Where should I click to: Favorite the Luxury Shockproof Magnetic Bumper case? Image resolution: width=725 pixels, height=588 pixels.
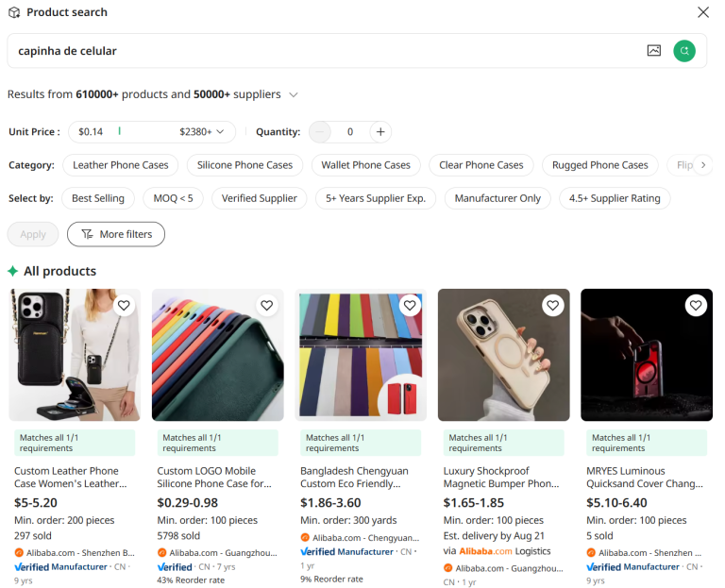point(553,306)
